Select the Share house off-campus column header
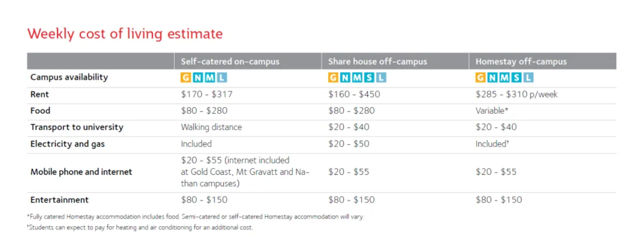The image size is (644, 240). click(377, 61)
